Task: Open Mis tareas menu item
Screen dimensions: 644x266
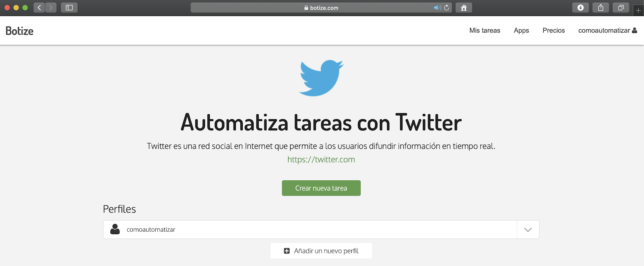Action: point(485,31)
